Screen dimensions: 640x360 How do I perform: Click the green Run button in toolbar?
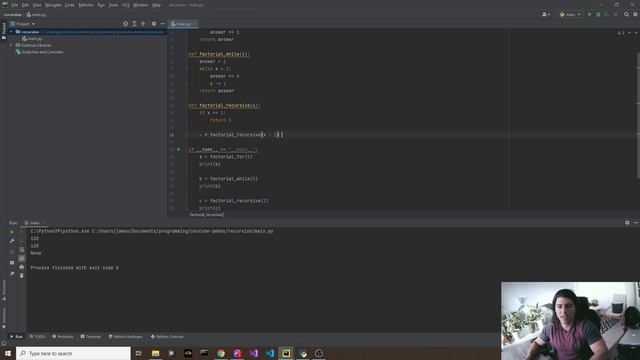589,15
